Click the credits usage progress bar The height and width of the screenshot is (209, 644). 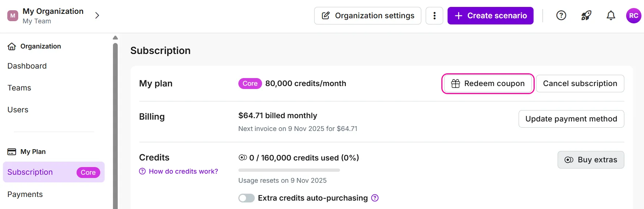coord(289,170)
